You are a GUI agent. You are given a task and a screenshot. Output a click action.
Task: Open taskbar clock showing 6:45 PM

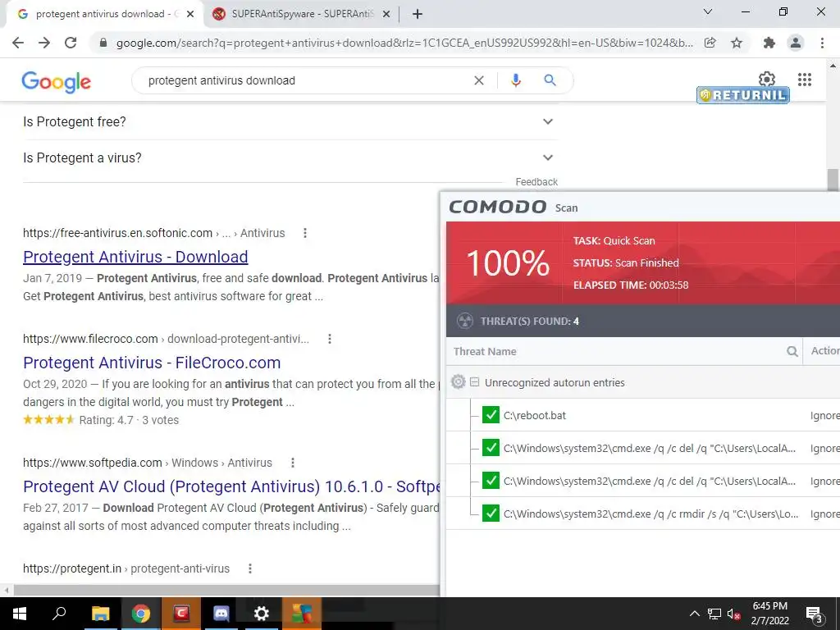click(x=769, y=614)
